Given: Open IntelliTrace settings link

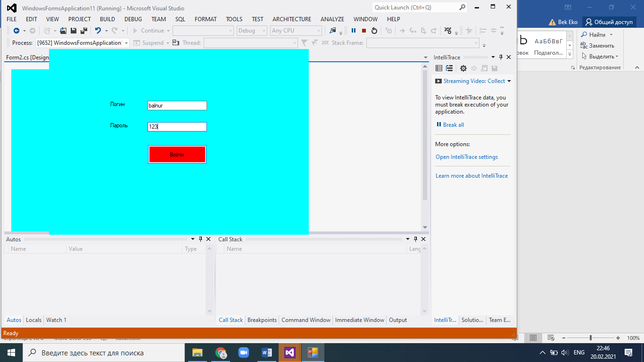Looking at the screenshot, I should click(x=467, y=157).
